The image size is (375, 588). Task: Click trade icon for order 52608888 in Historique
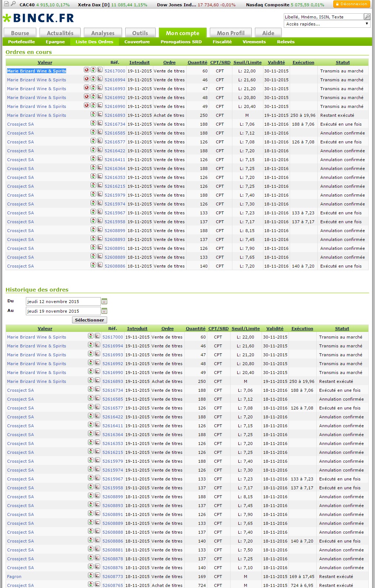point(91,531)
